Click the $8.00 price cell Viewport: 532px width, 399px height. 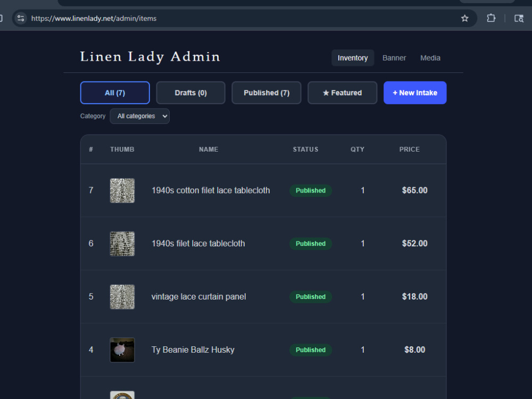coord(414,350)
